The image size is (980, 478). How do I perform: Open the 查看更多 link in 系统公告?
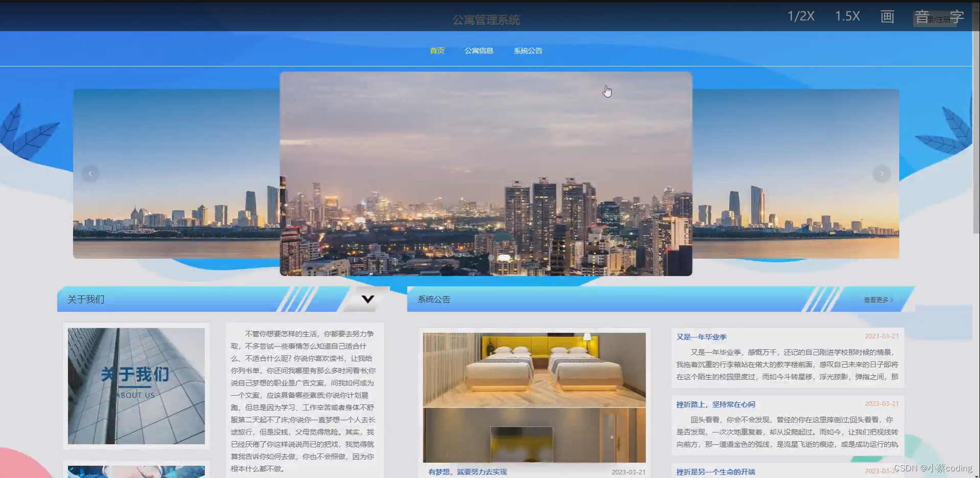[x=878, y=300]
